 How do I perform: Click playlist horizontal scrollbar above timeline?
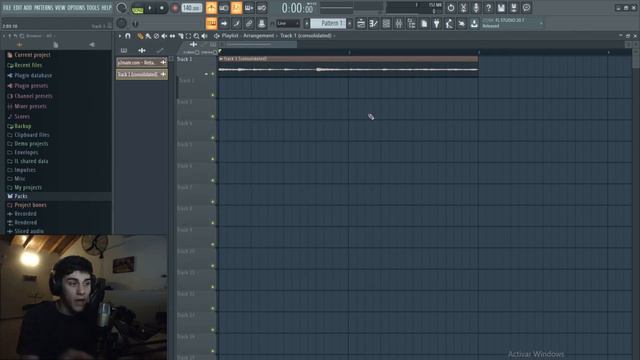click(x=259, y=44)
